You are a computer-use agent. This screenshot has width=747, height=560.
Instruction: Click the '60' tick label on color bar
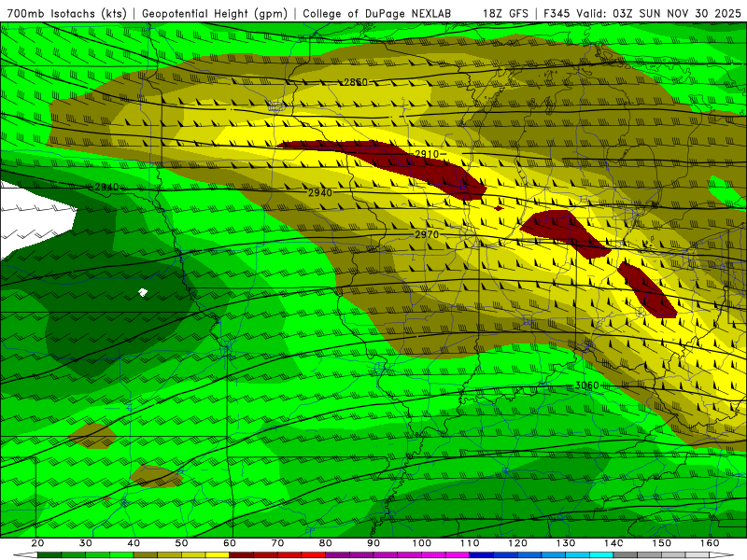(230, 543)
